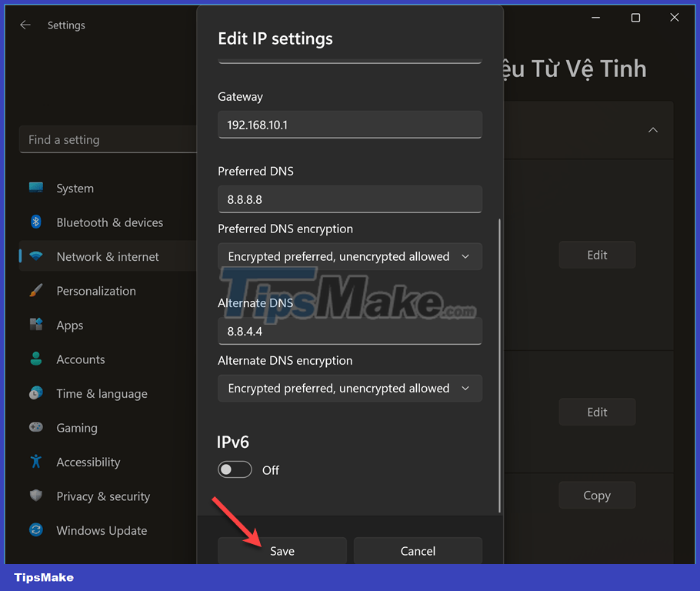700x591 pixels.
Task: Click inside the Gateway address field
Action: tap(350, 124)
